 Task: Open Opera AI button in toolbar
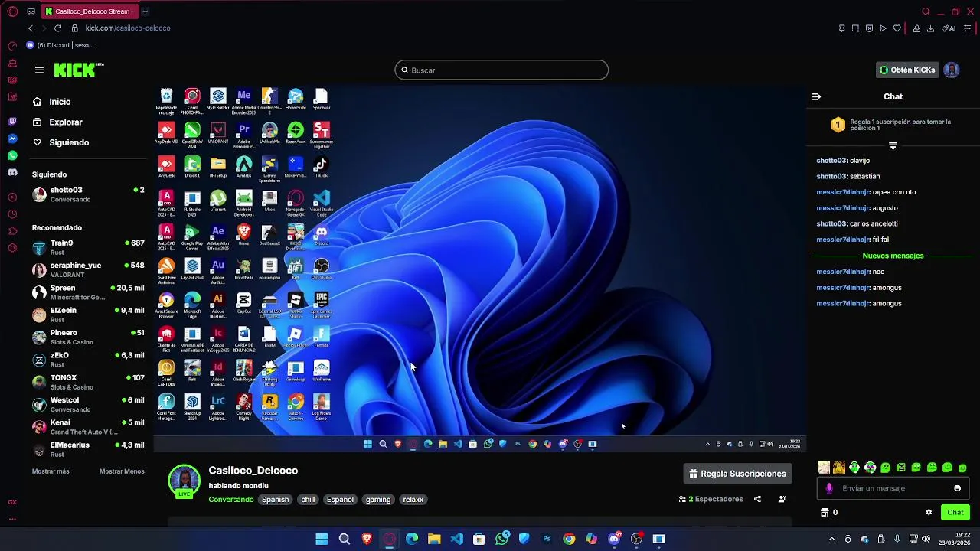pos(949,28)
